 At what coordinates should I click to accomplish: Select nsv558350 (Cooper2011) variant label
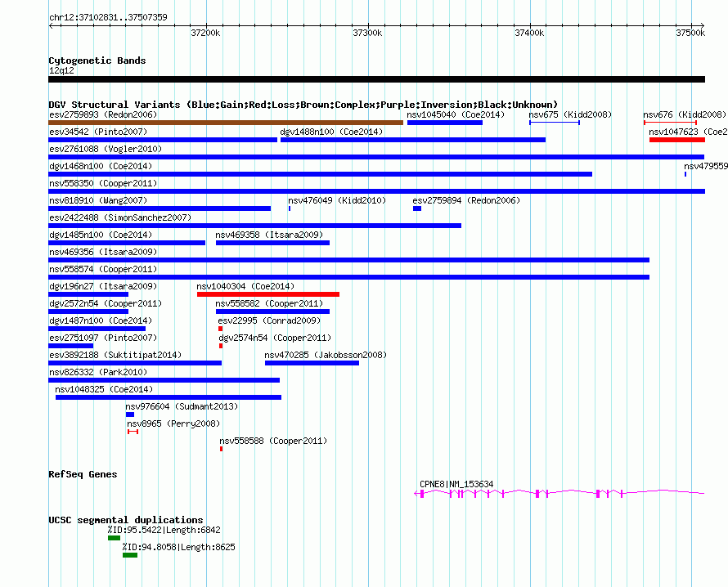[103, 183]
